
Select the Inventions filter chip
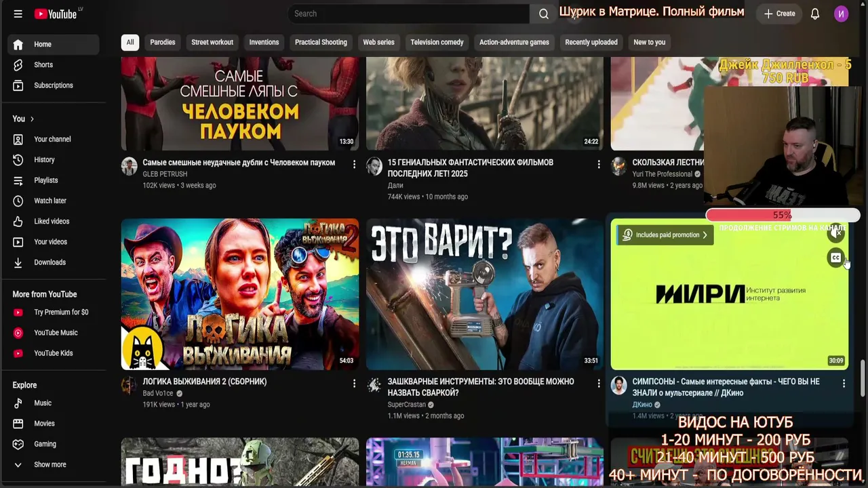coord(264,42)
